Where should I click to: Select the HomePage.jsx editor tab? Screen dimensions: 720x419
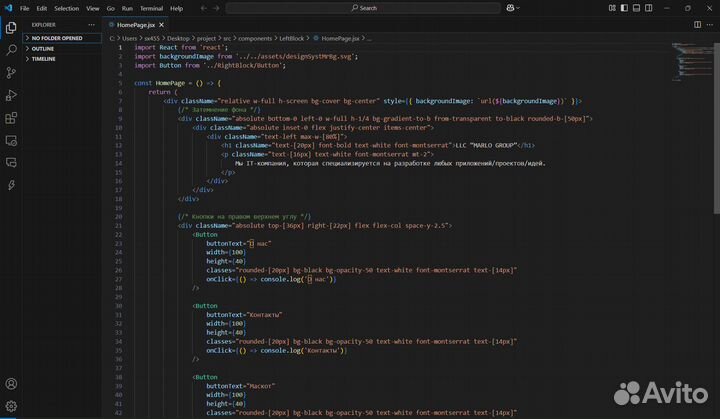(x=136, y=25)
